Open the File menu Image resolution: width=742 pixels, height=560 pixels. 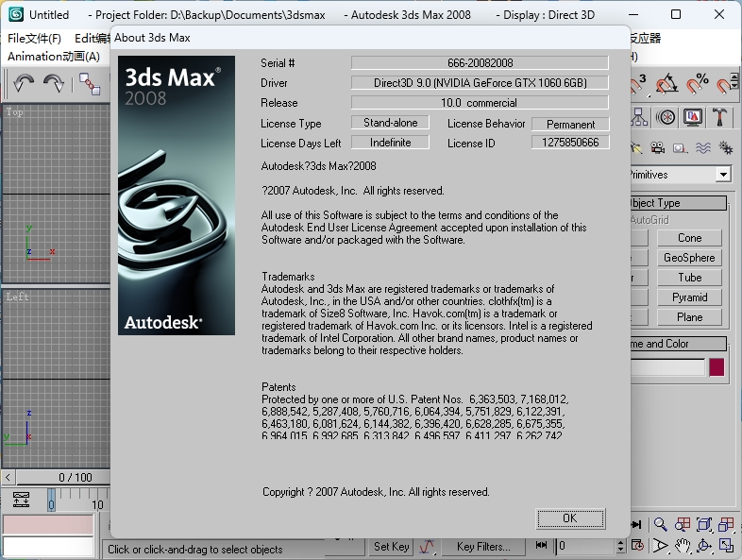tap(34, 39)
